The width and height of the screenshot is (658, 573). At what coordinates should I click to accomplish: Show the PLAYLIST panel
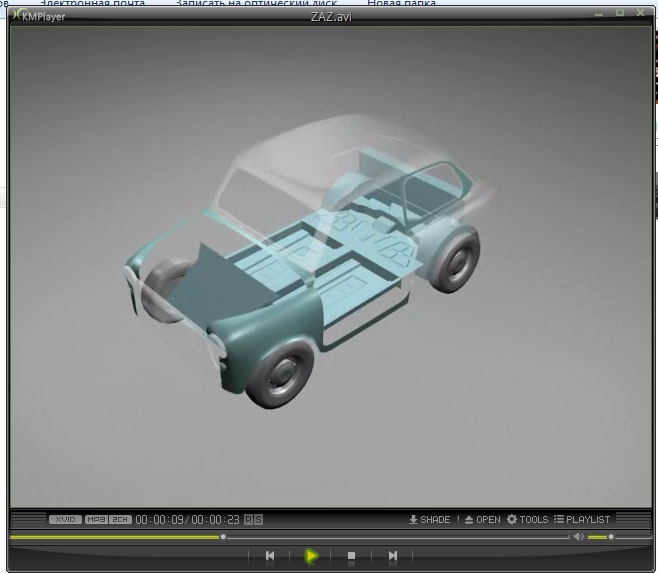point(582,519)
